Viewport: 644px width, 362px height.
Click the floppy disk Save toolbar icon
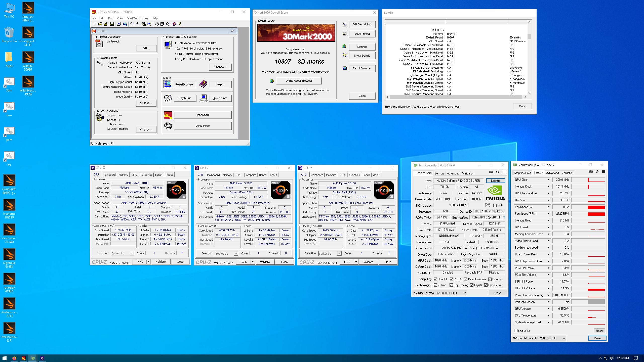[112, 24]
